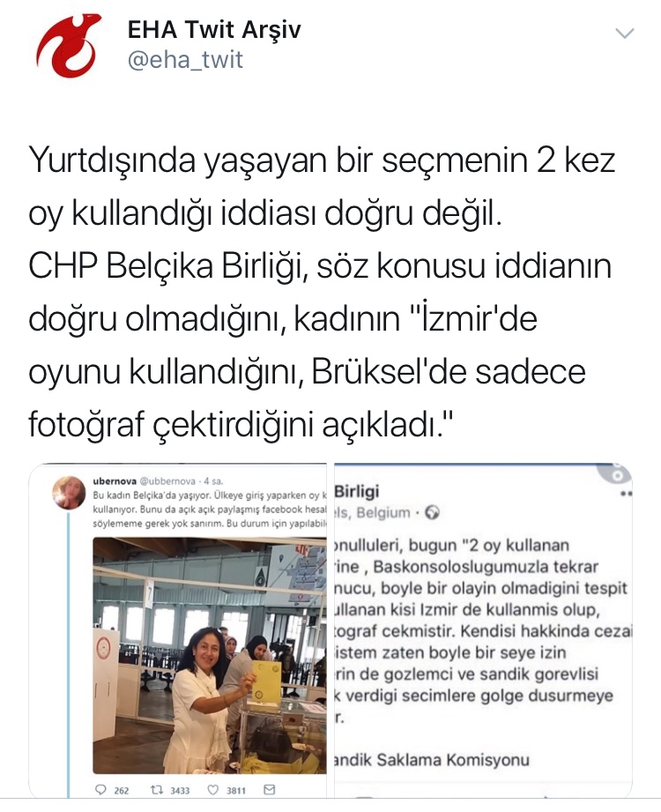Screen dimensions: 661x812
Task: Open EHA Twit Arşiv display name
Action: [x=214, y=29]
